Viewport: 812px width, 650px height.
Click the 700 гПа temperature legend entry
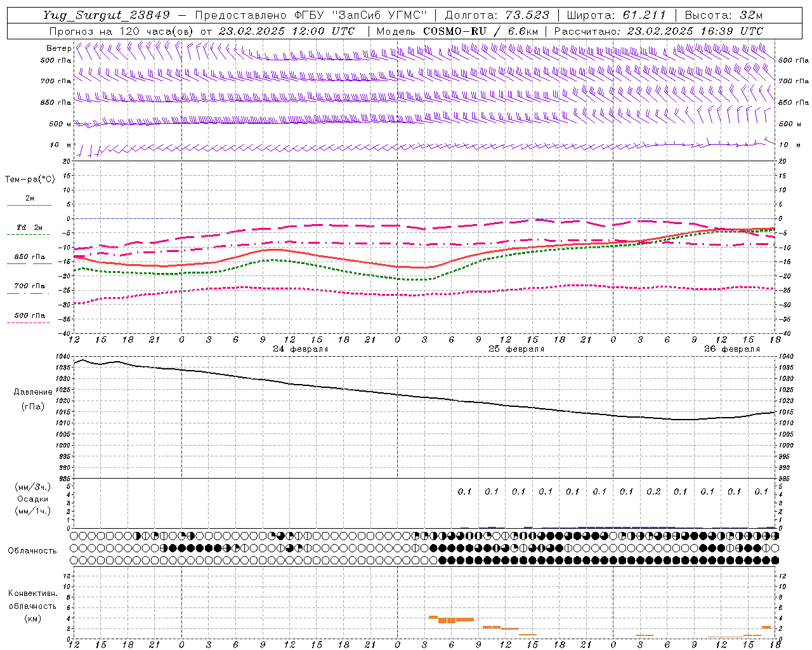coord(29,286)
